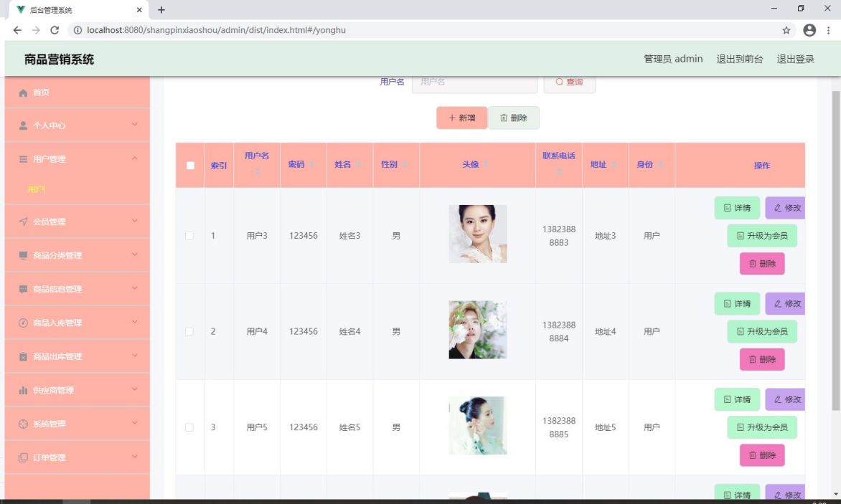Screen dimensions: 841x504
Task: Click the 退出登录 logout link
Action: click(795, 59)
